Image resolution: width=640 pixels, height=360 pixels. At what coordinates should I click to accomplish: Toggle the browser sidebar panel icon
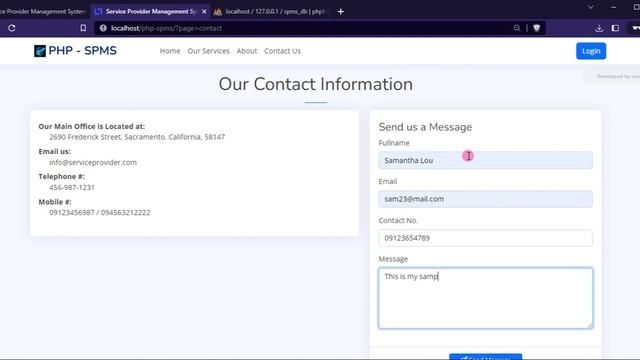coord(615,28)
